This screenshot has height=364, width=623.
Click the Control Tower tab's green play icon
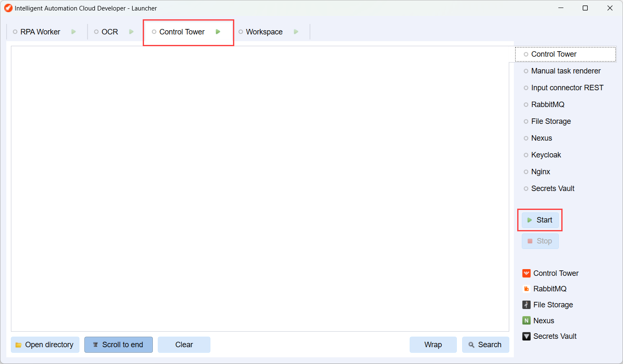click(218, 32)
